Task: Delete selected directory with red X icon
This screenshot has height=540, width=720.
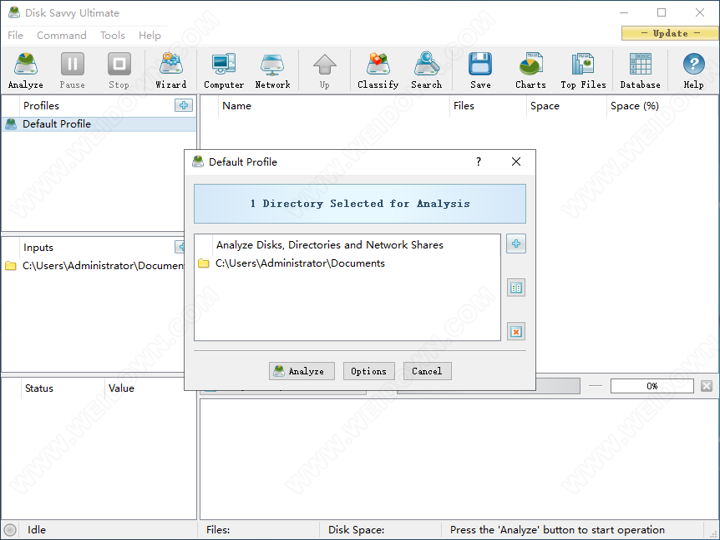Action: pos(516,332)
